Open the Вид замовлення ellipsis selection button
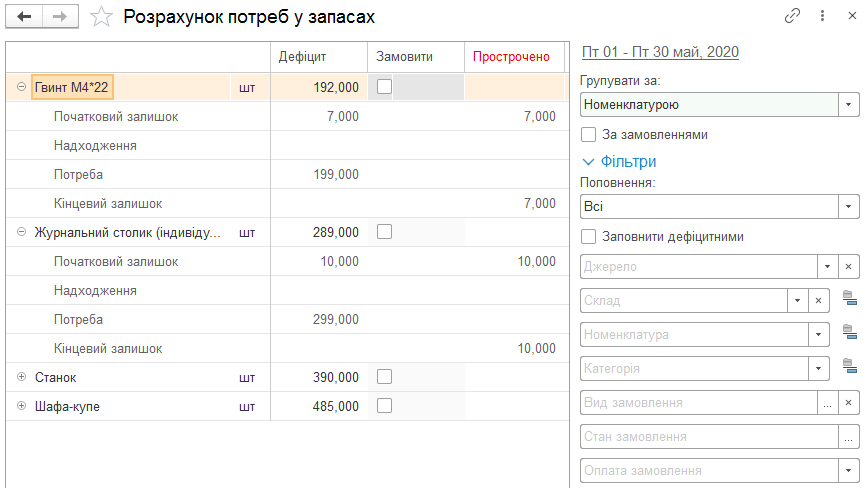The height and width of the screenshot is (488, 867). click(828, 402)
